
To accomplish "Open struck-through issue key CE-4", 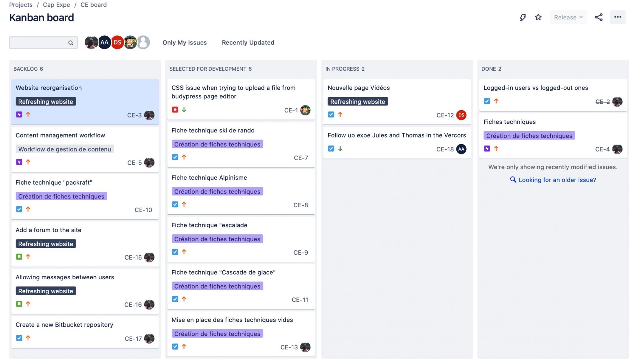I will (602, 149).
